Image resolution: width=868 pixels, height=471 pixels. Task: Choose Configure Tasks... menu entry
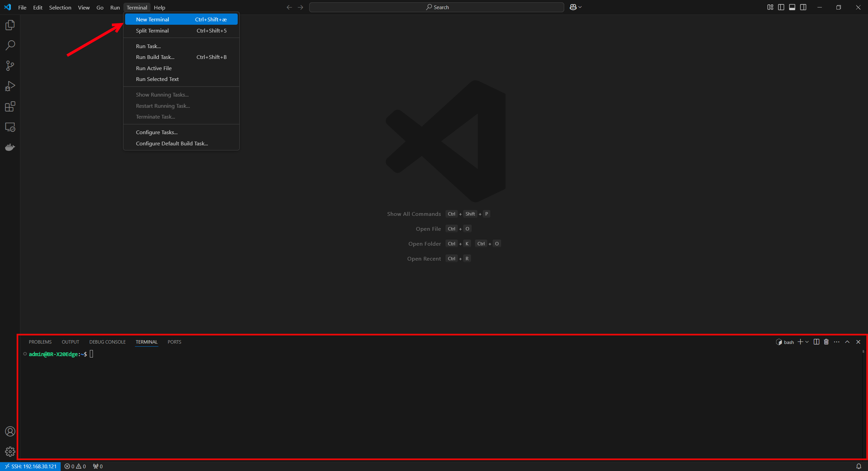click(x=157, y=132)
